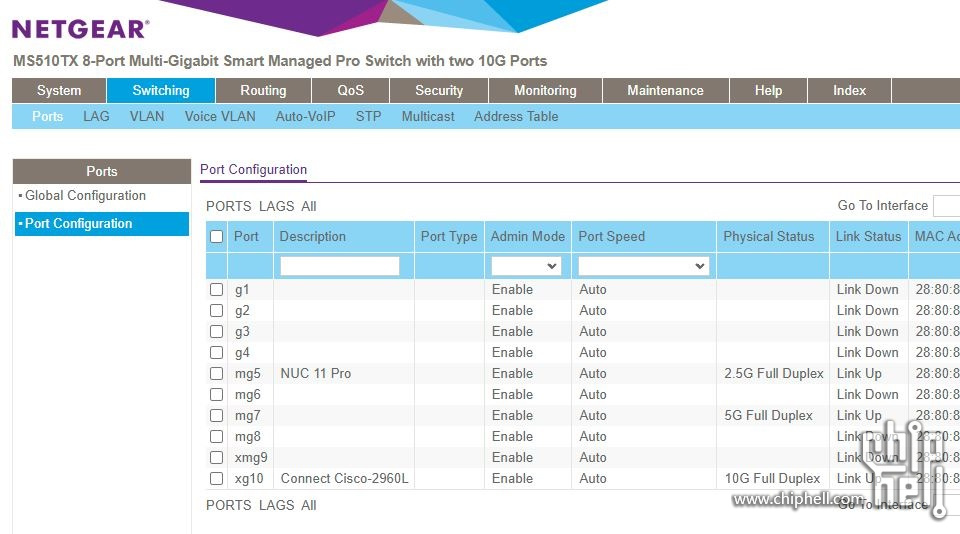The width and height of the screenshot is (960, 534).
Task: Check the box for port g1
Action: [x=217, y=290]
